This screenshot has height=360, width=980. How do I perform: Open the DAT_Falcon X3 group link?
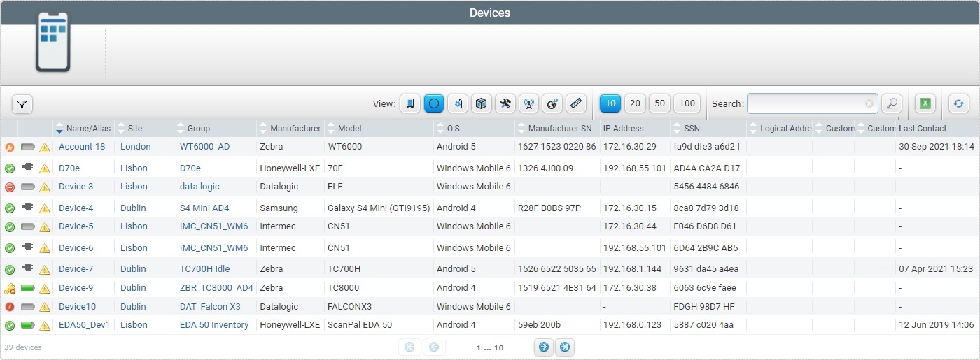[x=210, y=307]
